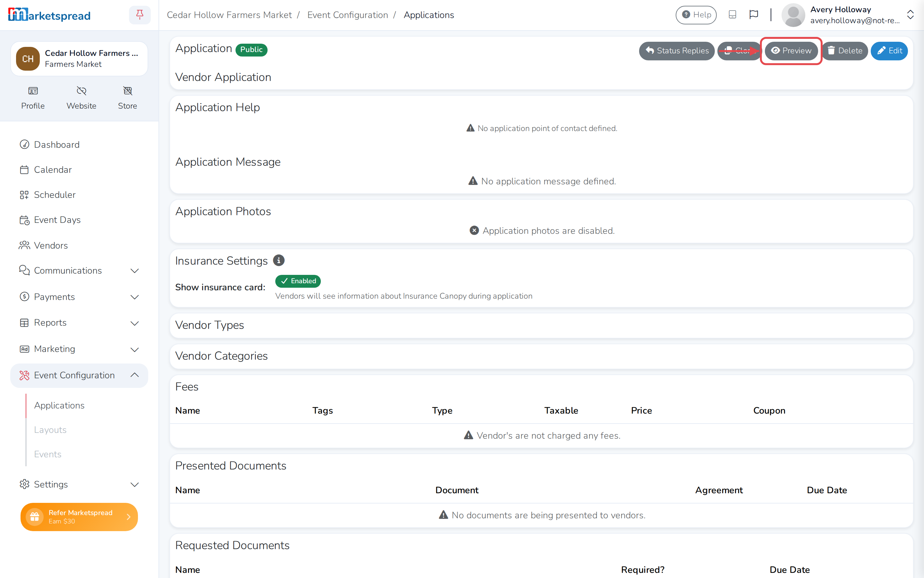This screenshot has height=578, width=924.
Task: Click the book/documentation icon in header
Action: tap(732, 14)
